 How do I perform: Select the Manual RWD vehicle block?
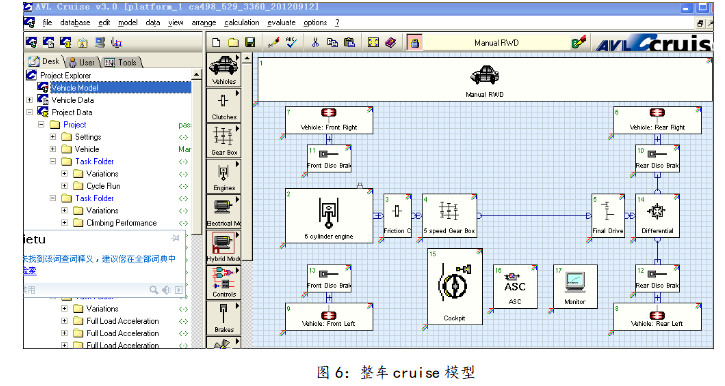(x=485, y=80)
